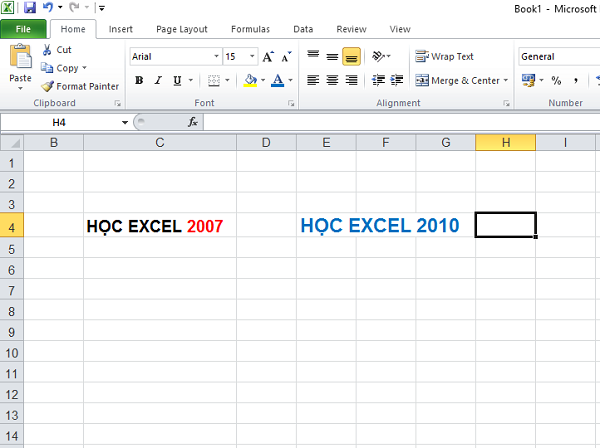Toggle highlighted Bottom Align button
This screenshot has height=448, width=600.
351,57
